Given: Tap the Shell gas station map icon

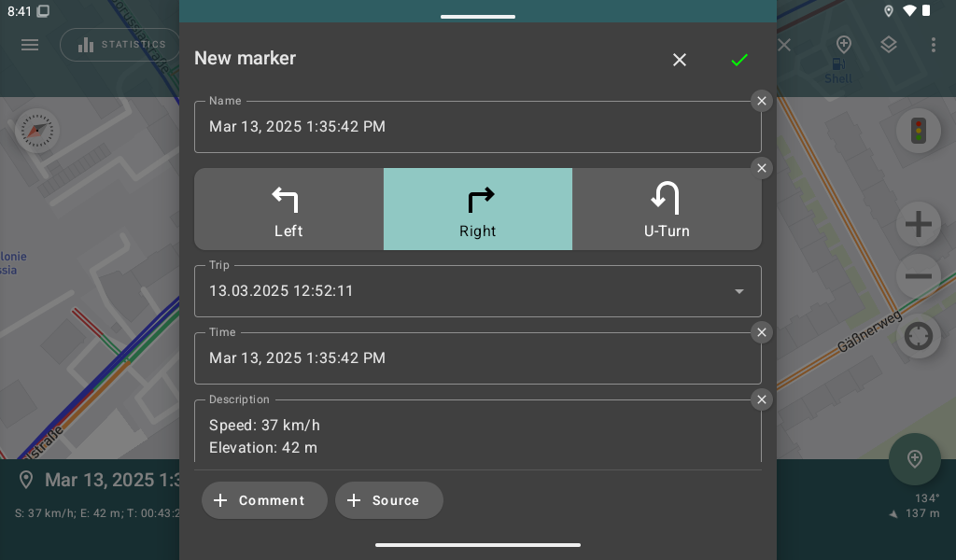Looking at the screenshot, I should (x=837, y=63).
